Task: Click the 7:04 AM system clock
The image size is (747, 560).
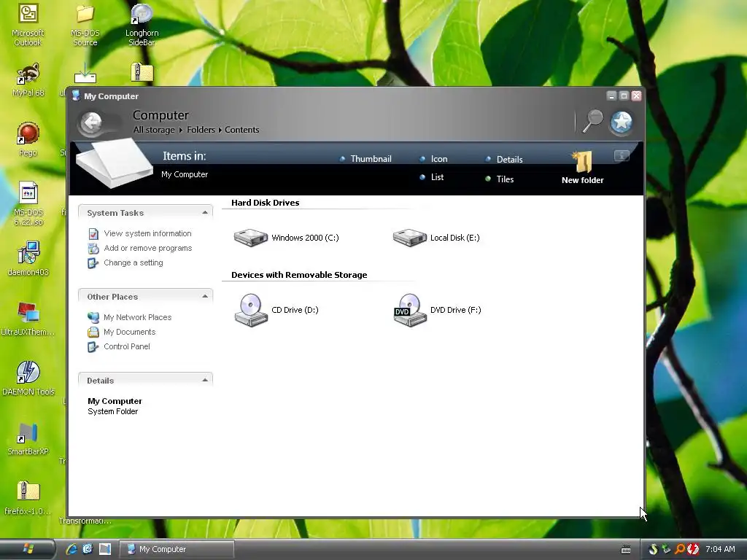Action: [x=720, y=549]
